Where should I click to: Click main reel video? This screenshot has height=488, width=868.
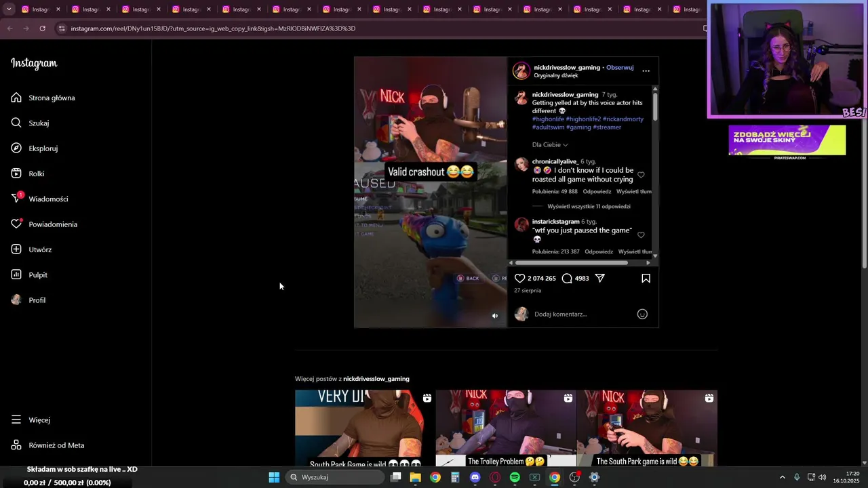pos(431,192)
